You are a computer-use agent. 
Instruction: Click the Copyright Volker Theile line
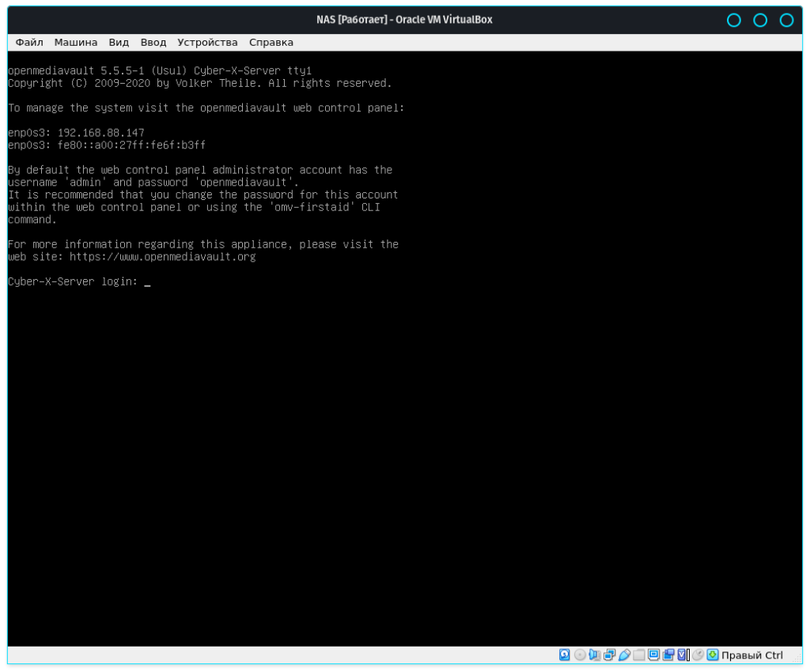point(199,83)
